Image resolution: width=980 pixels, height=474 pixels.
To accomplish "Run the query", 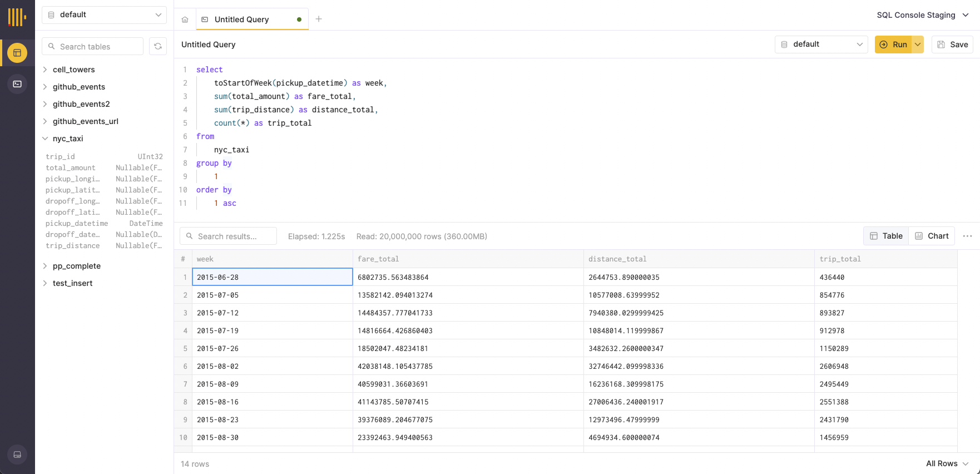I will click(893, 45).
